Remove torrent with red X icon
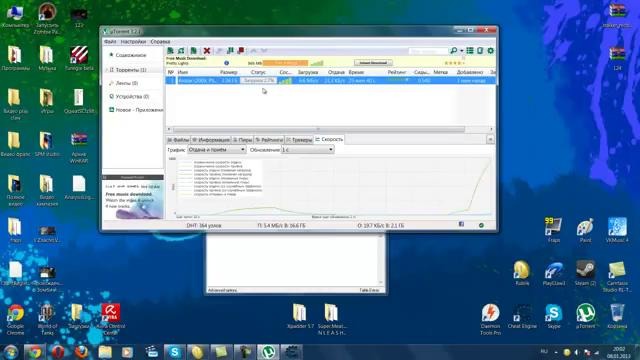 pos(207,51)
